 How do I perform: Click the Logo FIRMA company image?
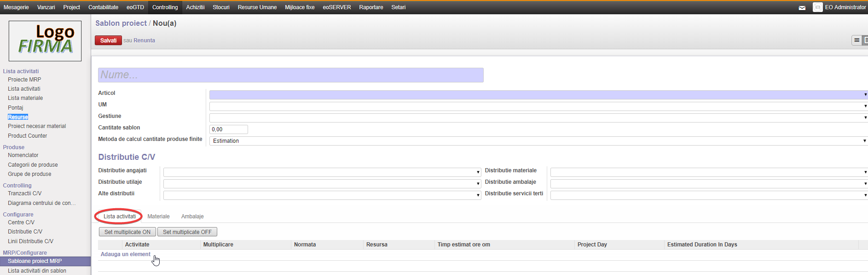(45, 41)
